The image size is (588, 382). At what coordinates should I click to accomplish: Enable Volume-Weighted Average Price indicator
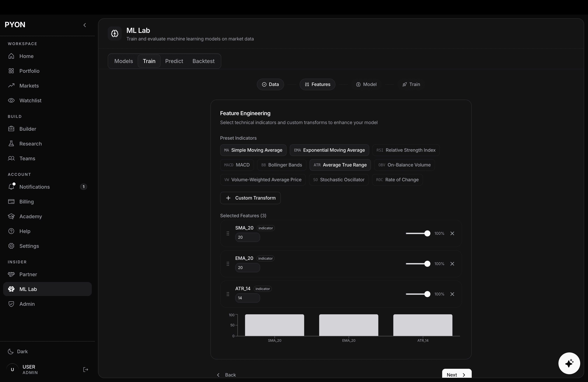pyautogui.click(x=263, y=180)
